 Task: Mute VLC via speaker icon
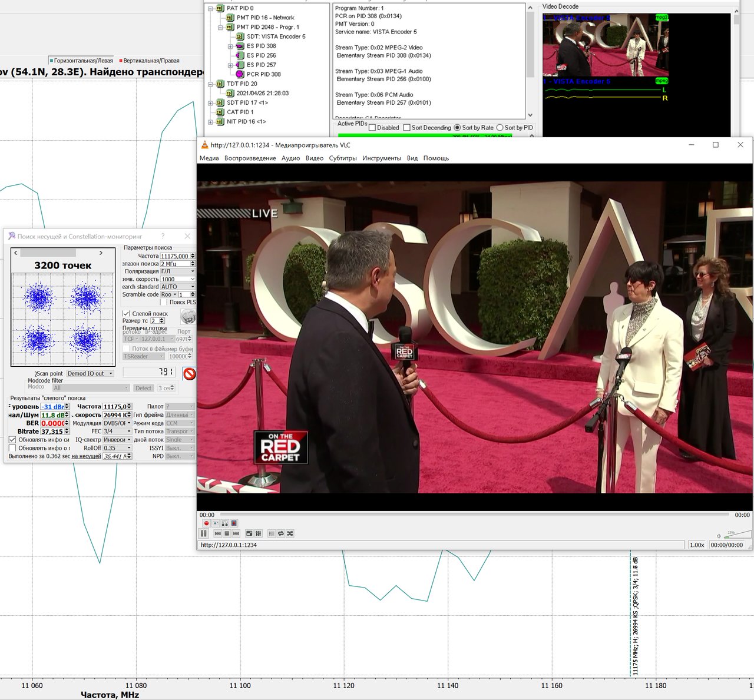pyautogui.click(x=719, y=536)
